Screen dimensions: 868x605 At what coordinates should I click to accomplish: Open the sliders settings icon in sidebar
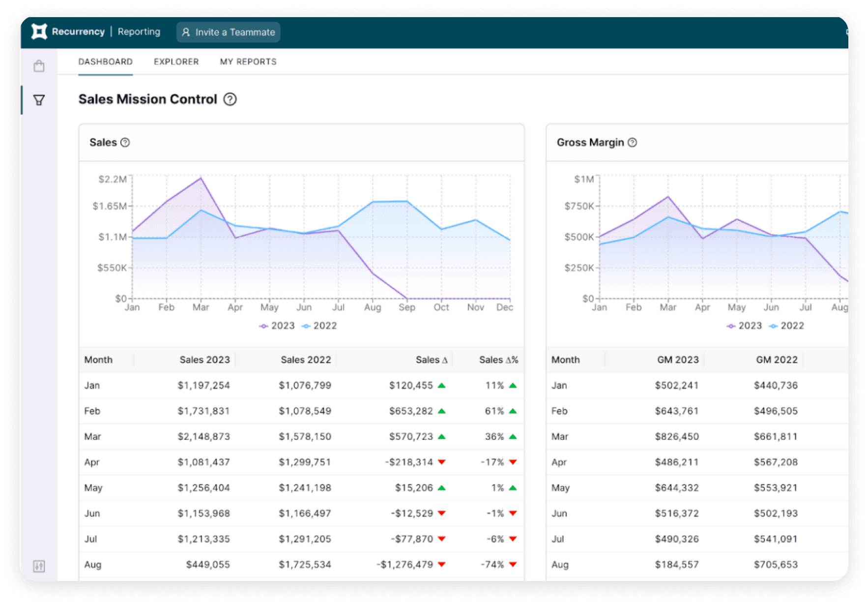(x=39, y=566)
